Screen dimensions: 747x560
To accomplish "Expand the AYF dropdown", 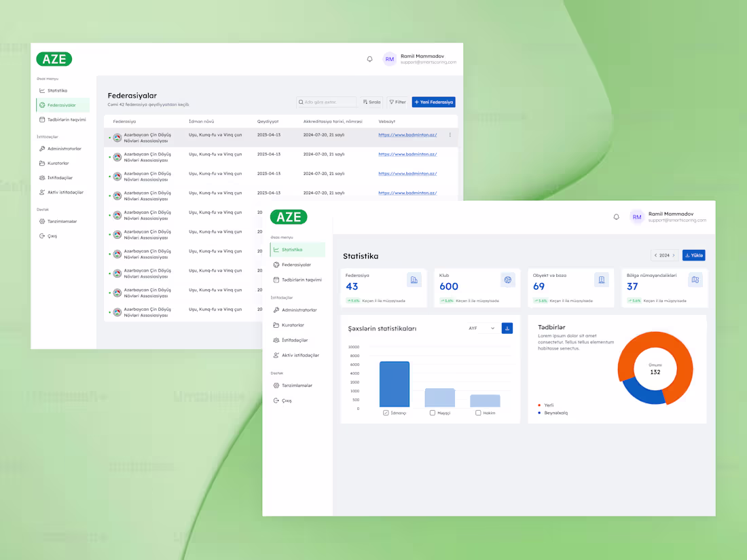I will 483,328.
